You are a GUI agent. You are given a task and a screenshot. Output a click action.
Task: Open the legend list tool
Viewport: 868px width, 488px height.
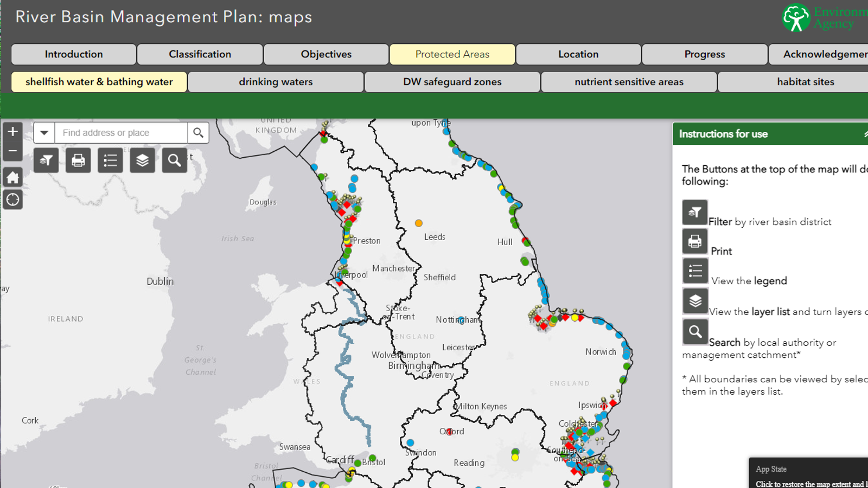[x=110, y=160]
